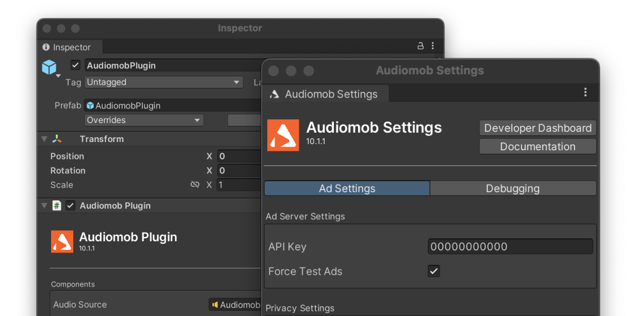Click the orange Audiomob logo in Inspector
644x316 pixels.
[62, 241]
